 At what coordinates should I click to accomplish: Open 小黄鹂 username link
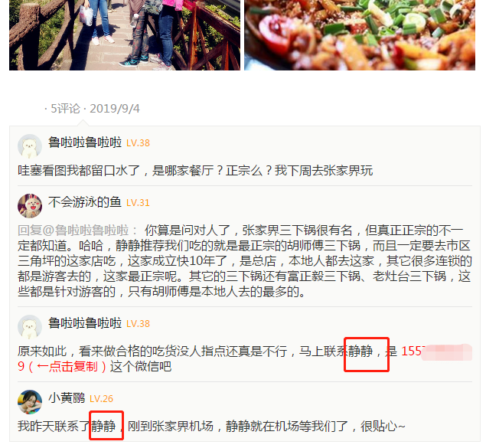click(x=67, y=398)
